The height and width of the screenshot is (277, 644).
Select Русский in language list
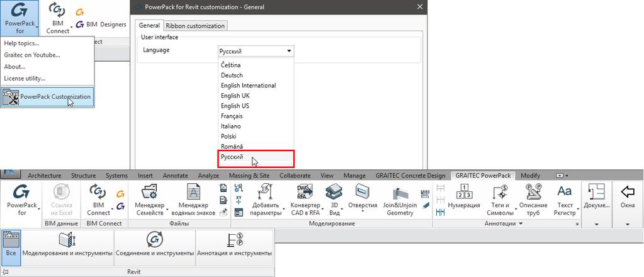[256, 157]
